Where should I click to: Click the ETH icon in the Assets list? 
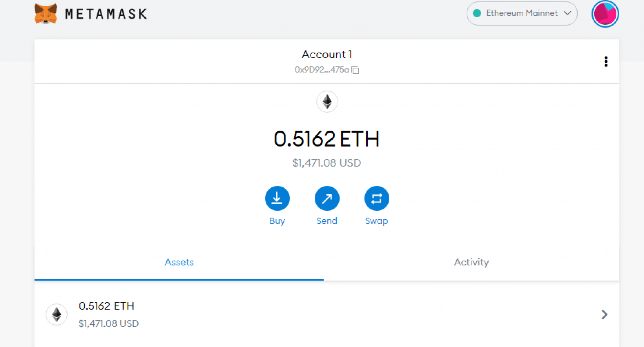coord(56,314)
